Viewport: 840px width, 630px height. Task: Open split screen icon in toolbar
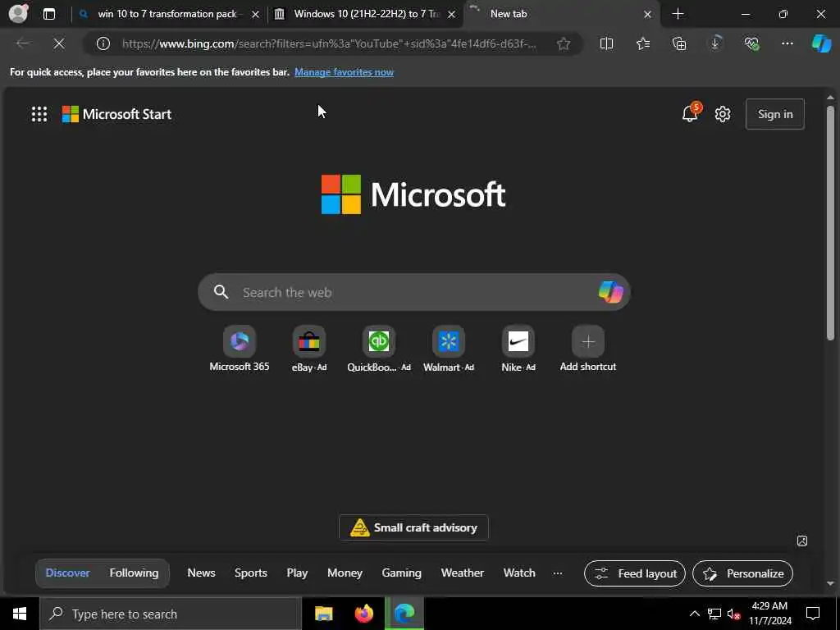(x=606, y=44)
